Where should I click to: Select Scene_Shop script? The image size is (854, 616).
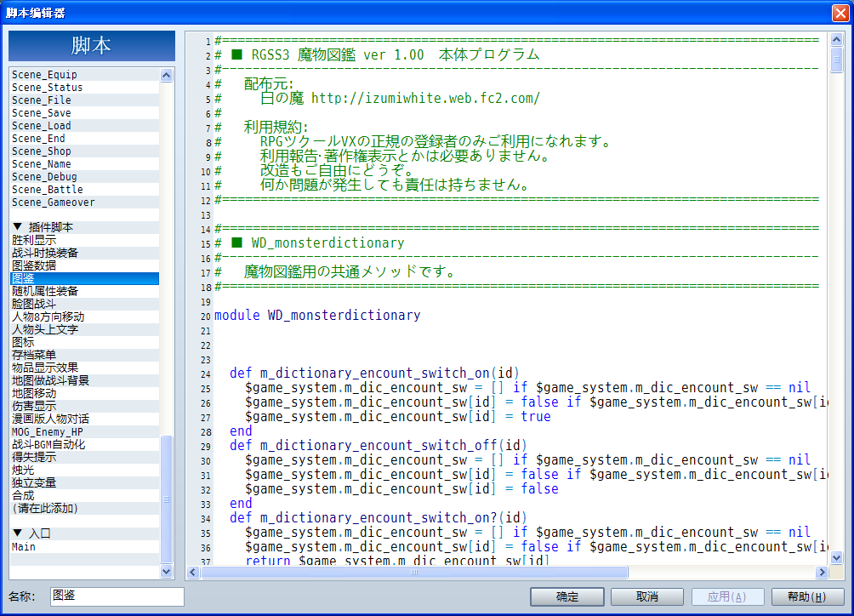click(84, 151)
